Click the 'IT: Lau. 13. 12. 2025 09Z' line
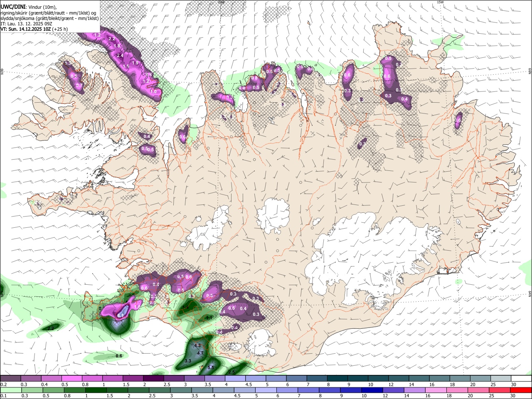Image resolution: width=532 pixels, height=399 pixels. 26,24
